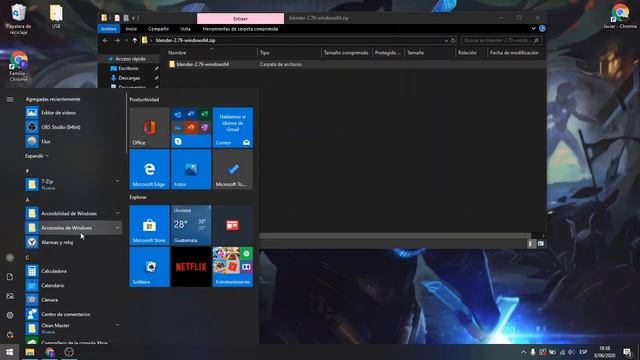640x360 pixels.
Task: Open the Entretenimiento folder tile
Action: pos(233,267)
